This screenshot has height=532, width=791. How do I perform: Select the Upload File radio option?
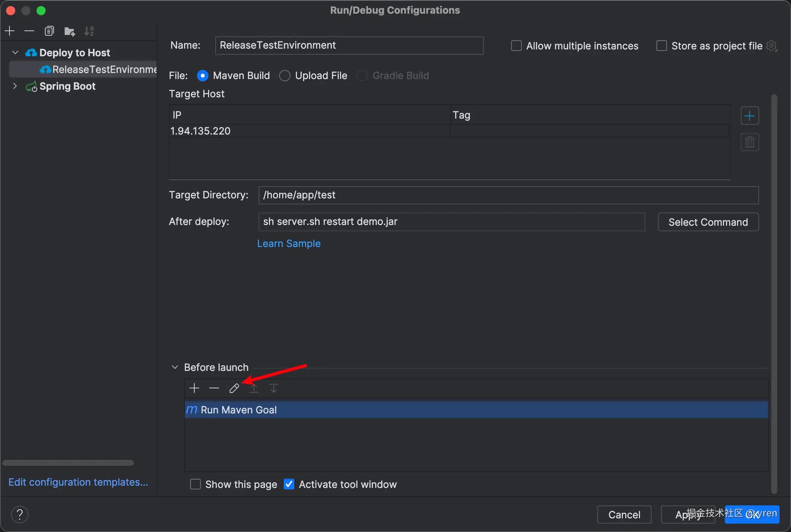point(285,76)
